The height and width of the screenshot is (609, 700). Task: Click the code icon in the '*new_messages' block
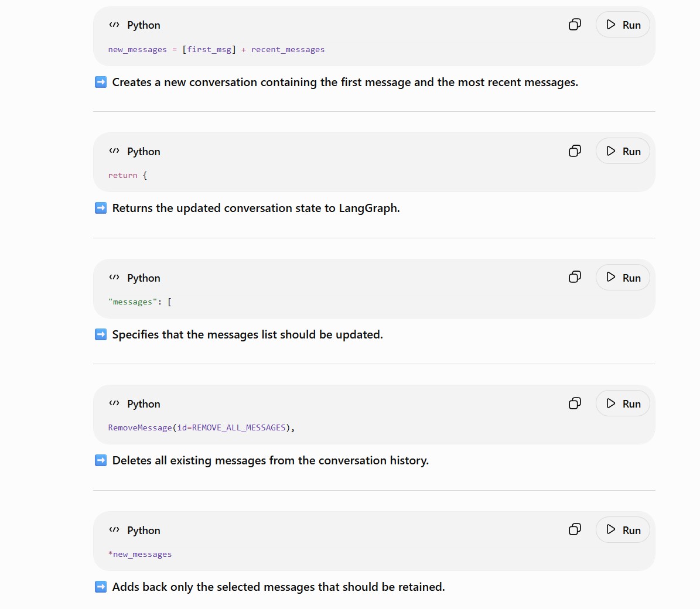click(x=114, y=529)
